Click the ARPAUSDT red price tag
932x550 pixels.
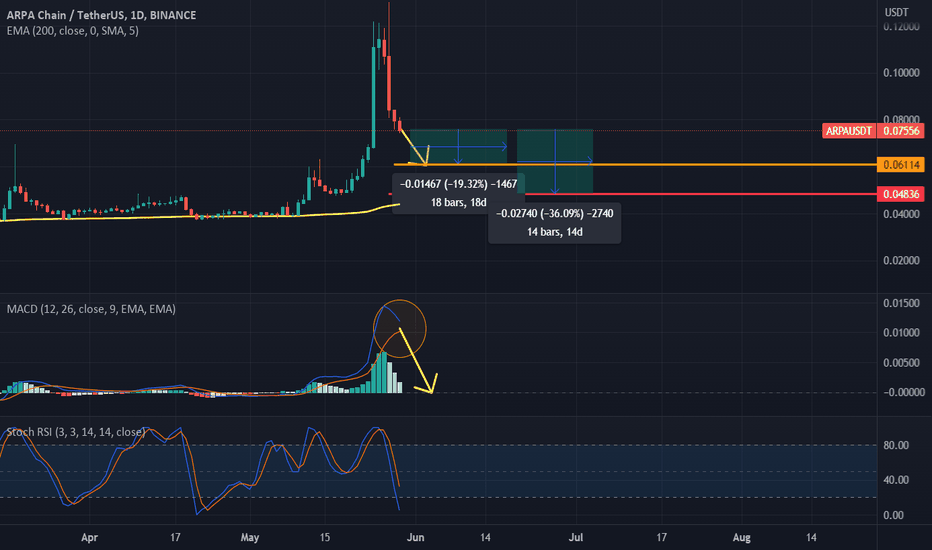click(849, 131)
